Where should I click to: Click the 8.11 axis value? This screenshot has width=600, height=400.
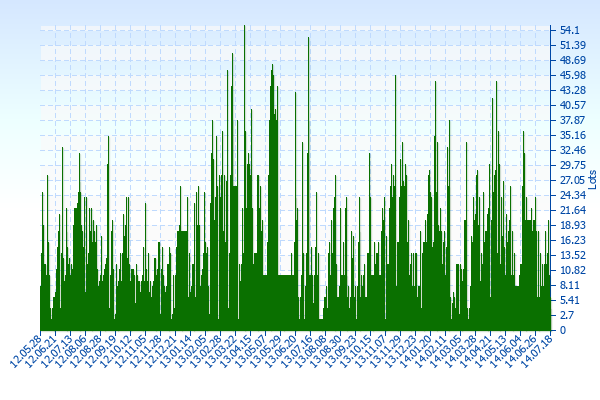569,285
